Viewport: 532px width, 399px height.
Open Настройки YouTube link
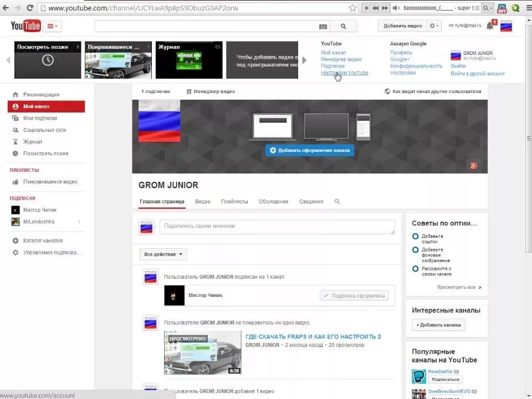point(344,73)
